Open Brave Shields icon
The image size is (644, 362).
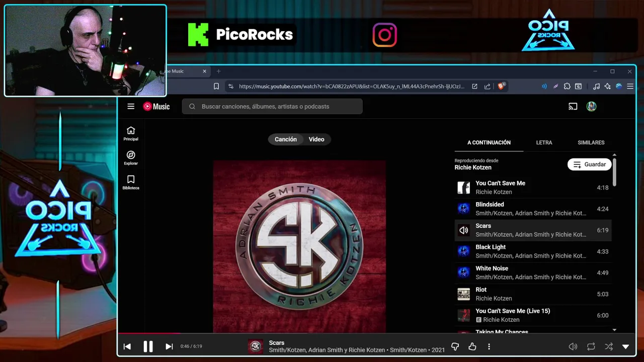[x=501, y=86]
